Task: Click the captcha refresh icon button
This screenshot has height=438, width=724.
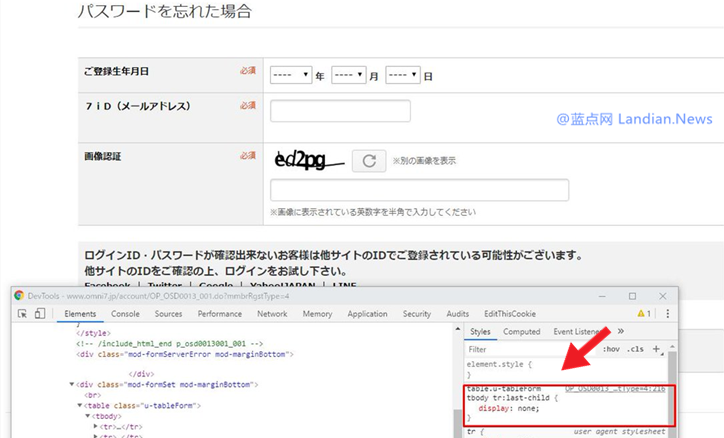Action: 369,160
